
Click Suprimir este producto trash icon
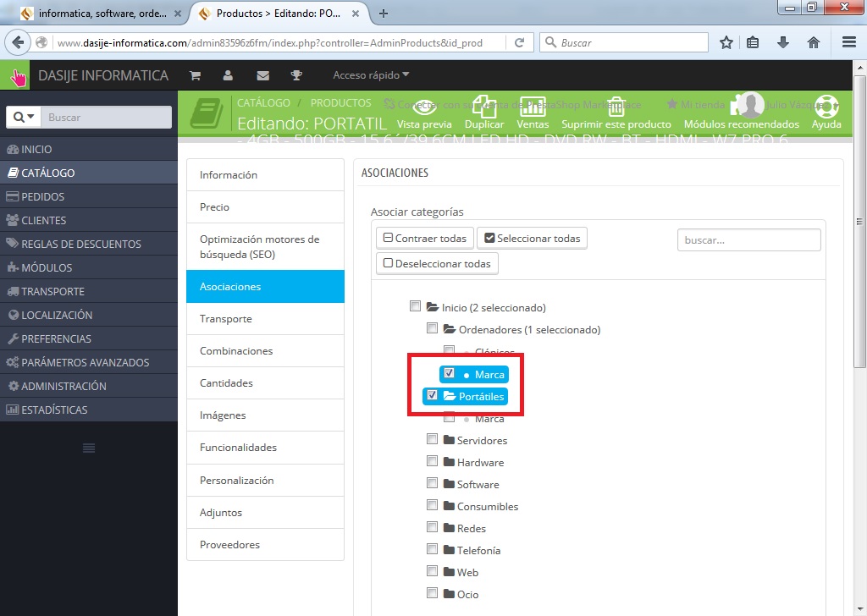coord(616,107)
